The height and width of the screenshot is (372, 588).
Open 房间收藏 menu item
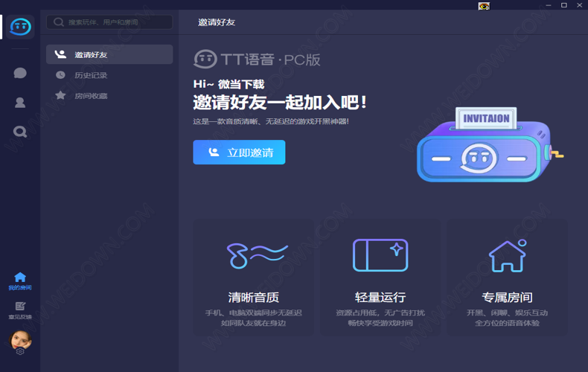pos(91,96)
